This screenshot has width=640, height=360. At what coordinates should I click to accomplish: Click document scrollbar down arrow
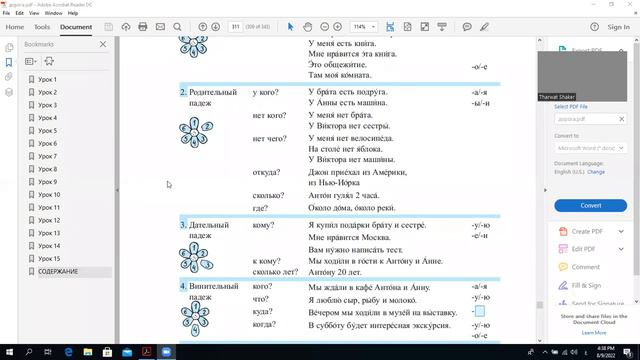point(540,340)
